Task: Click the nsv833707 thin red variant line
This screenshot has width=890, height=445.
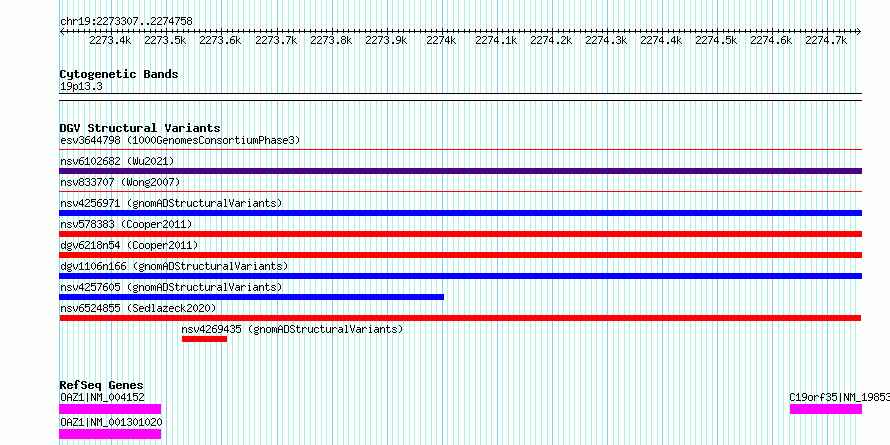Action: coord(461,192)
